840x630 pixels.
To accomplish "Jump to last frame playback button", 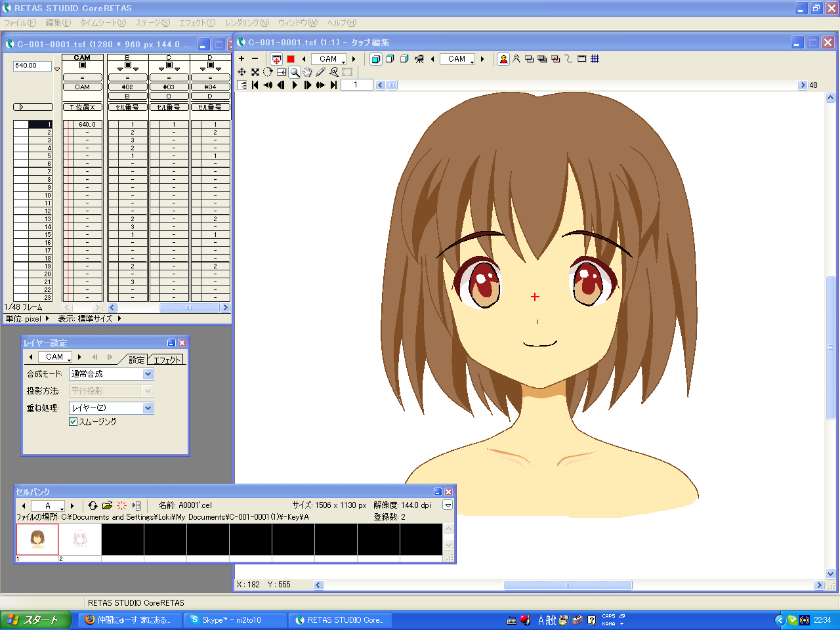I will point(333,85).
